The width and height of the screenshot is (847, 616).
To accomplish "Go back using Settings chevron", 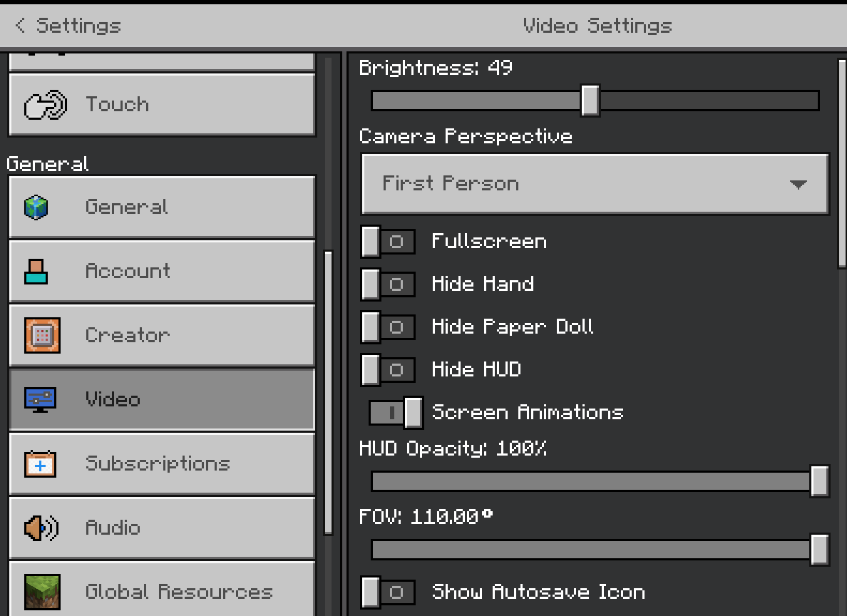I will tap(20, 26).
